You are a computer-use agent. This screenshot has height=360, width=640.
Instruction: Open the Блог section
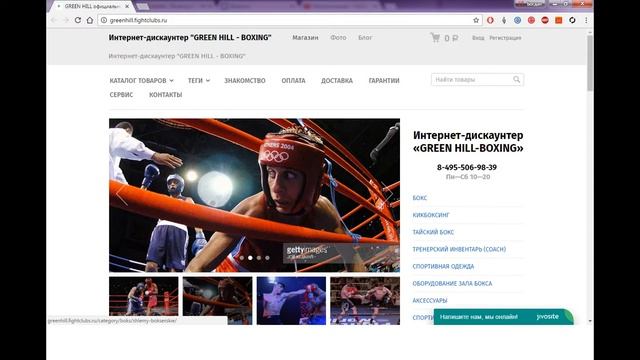pos(365,38)
